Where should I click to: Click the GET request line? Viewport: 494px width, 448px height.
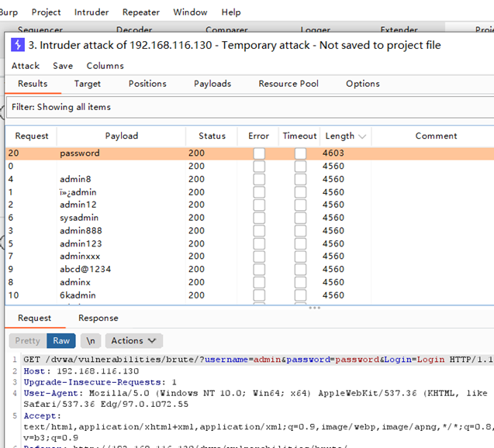click(258, 360)
